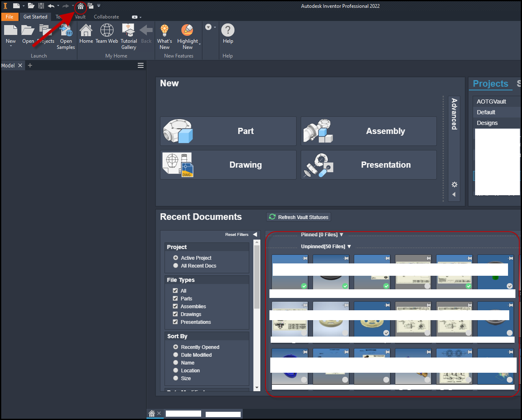Screen dimensions: 522x420
Task: Select the All Recent Docs radio button
Action: click(x=176, y=265)
